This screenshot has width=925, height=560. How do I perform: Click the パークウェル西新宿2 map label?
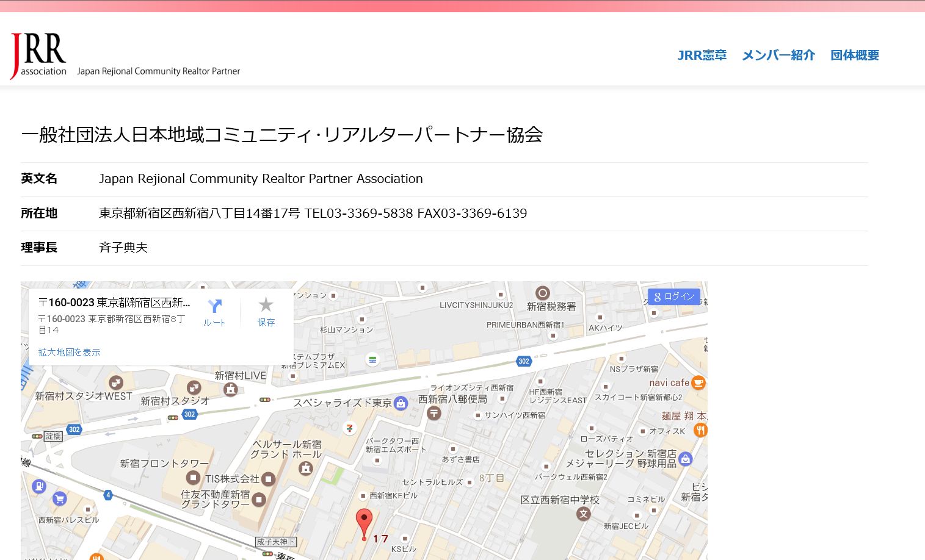pos(571,477)
